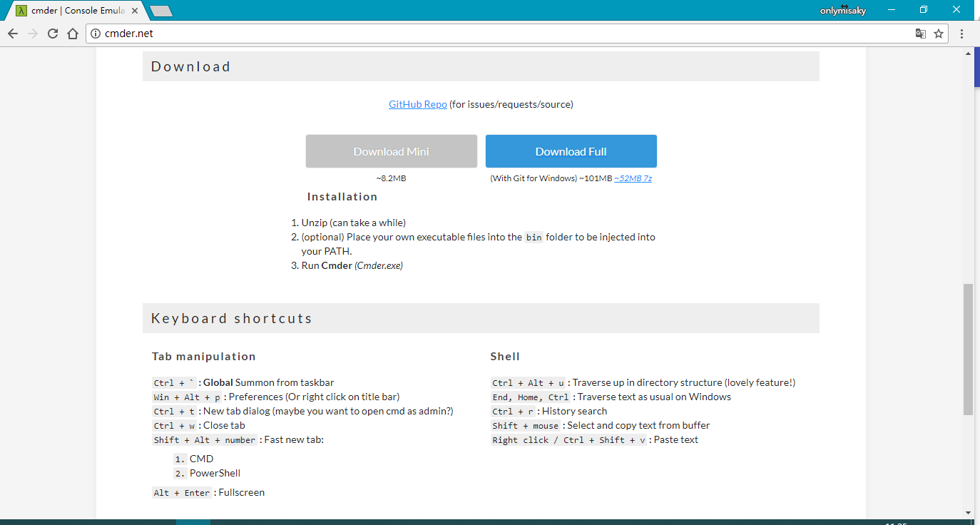This screenshot has width=980, height=525.
Task: Click the Tab manipulation heading
Action: tap(204, 357)
